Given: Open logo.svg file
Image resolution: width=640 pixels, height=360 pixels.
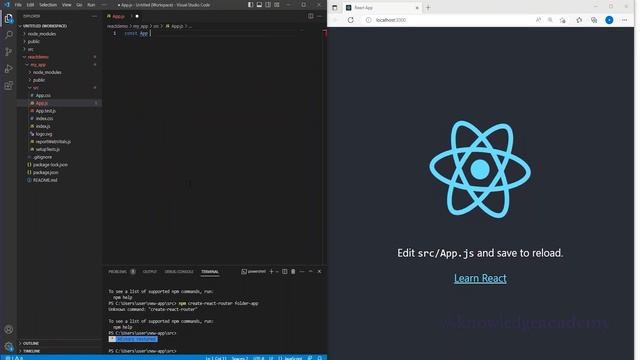Looking at the screenshot, I should (44, 134).
